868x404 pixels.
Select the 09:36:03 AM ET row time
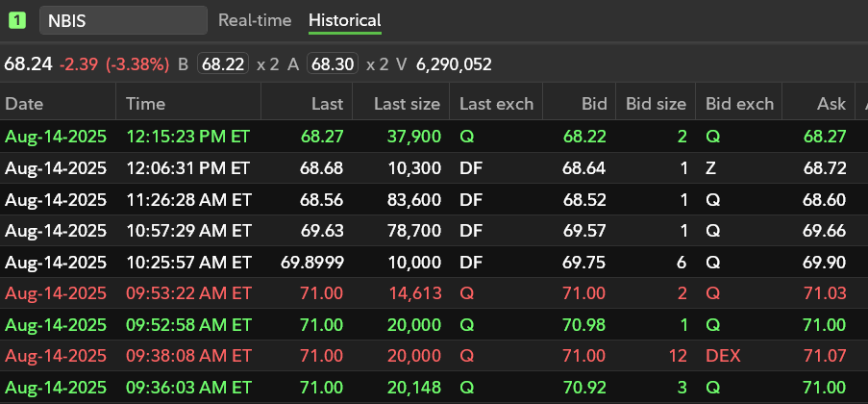tap(188, 387)
